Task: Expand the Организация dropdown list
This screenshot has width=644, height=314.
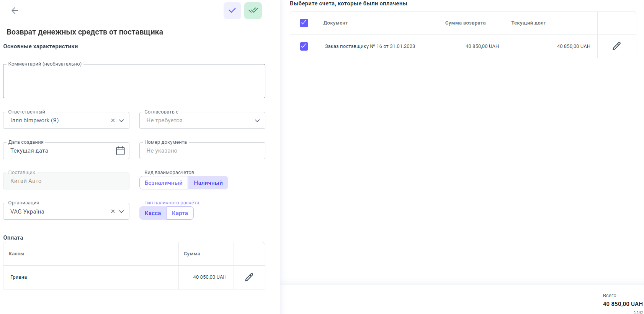Action: (121, 211)
